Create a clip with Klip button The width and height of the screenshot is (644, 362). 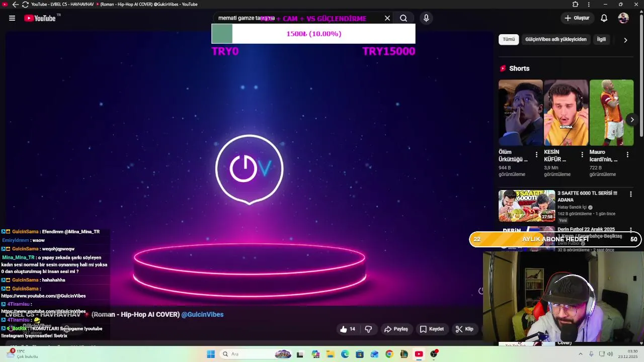[464, 329]
